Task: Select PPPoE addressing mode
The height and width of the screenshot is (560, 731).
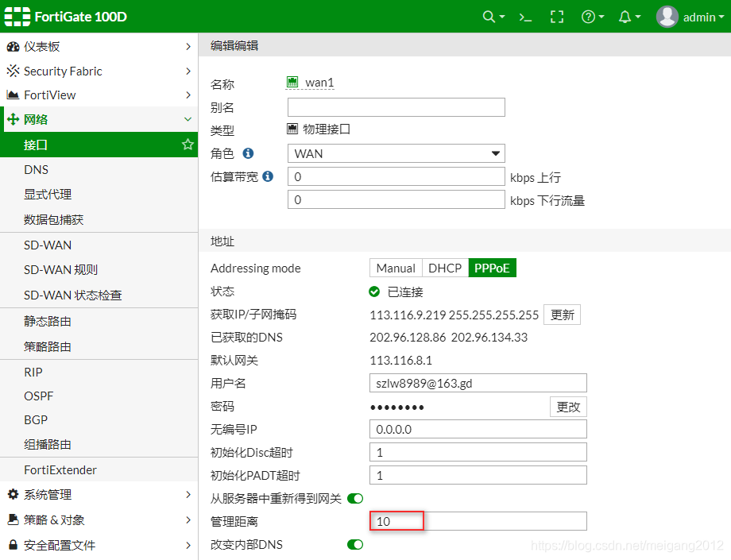Action: click(493, 268)
